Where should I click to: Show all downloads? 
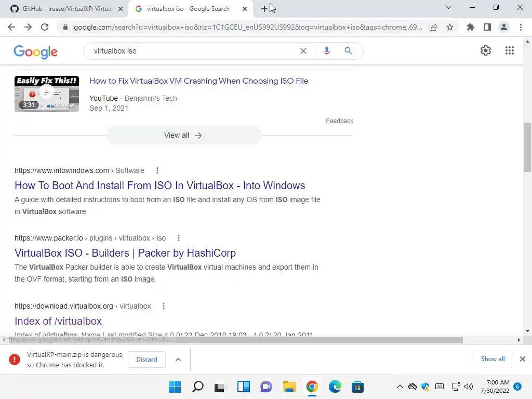(x=493, y=359)
